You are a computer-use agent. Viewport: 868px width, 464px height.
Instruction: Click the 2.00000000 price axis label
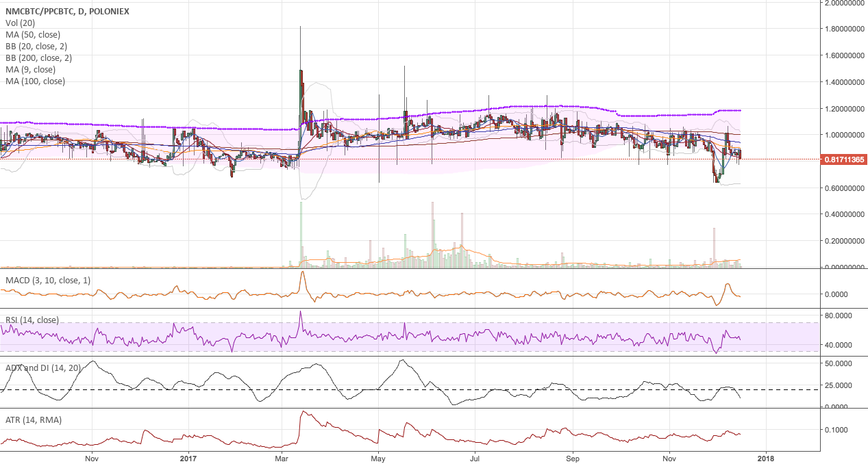click(844, 3)
